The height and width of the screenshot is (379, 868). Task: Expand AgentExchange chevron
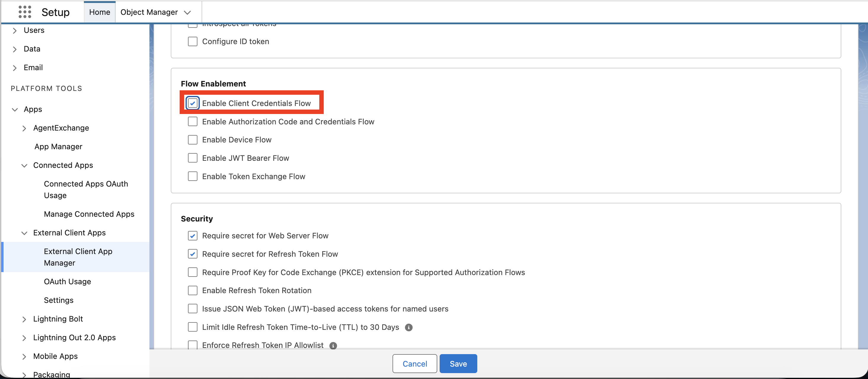point(24,128)
